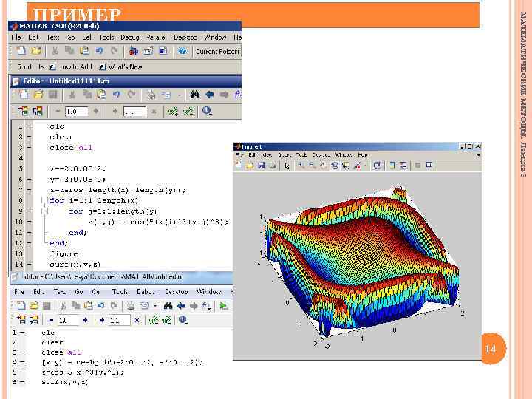
Task: Set breakpoint dash on line 14 of Untitled11111.m editor
Action: pyautogui.click(x=29, y=264)
